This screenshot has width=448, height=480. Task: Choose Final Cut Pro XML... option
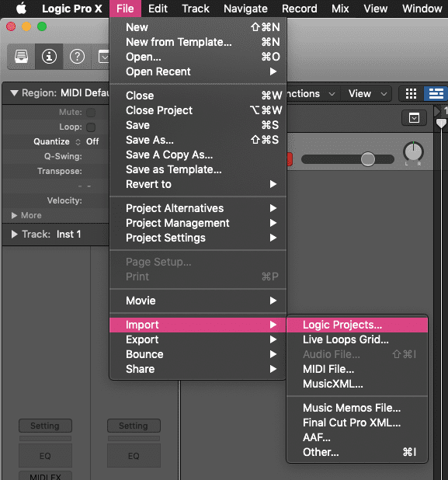[357, 423]
